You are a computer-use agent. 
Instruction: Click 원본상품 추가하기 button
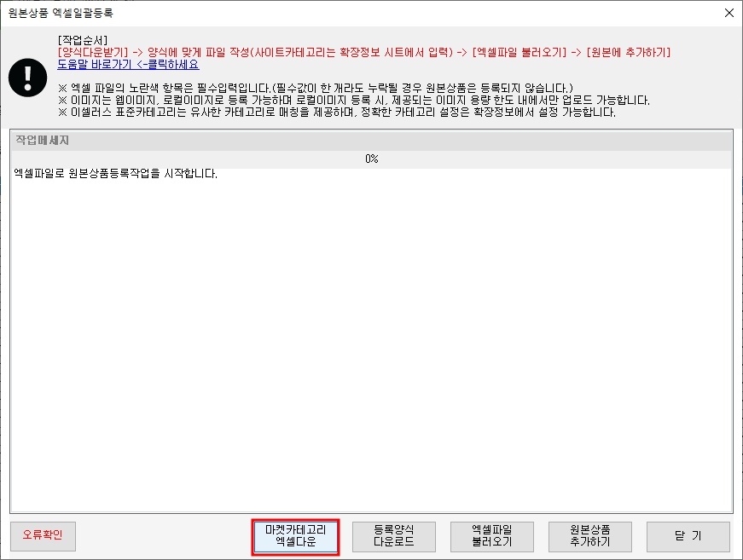point(590,536)
